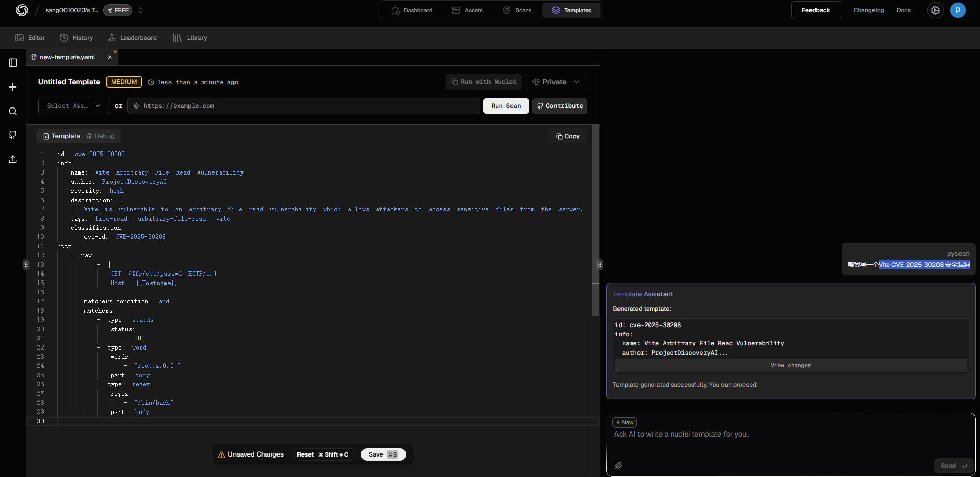Click the editor vertical scrollbar
The image size is (980, 477).
(595, 220)
